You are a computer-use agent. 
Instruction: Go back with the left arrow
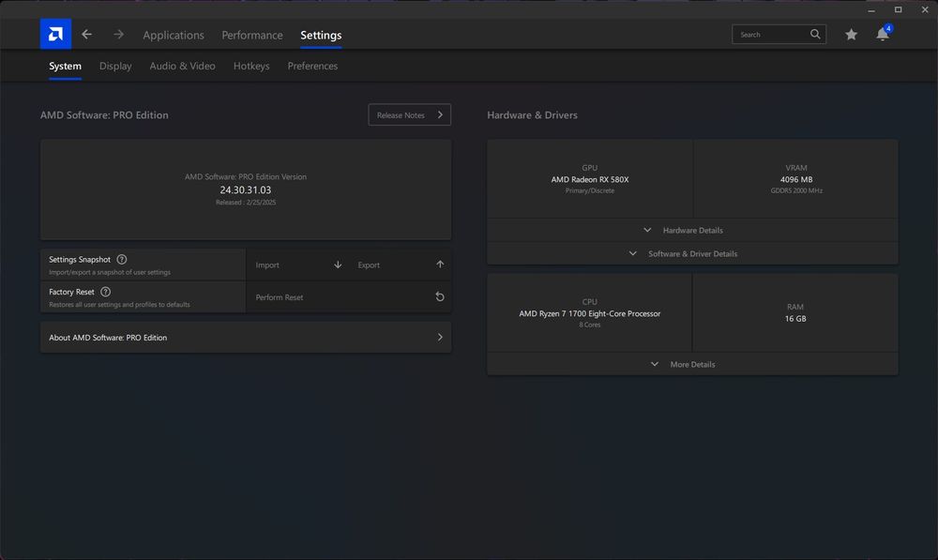point(86,35)
